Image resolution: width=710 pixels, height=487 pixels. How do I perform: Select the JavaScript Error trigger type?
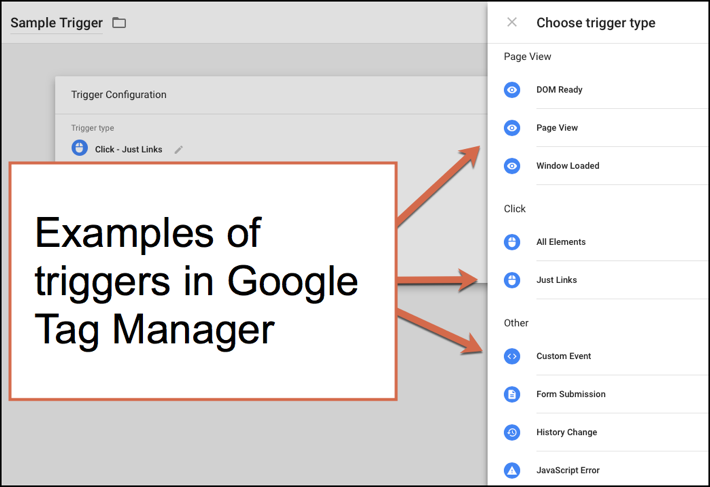(x=599, y=470)
